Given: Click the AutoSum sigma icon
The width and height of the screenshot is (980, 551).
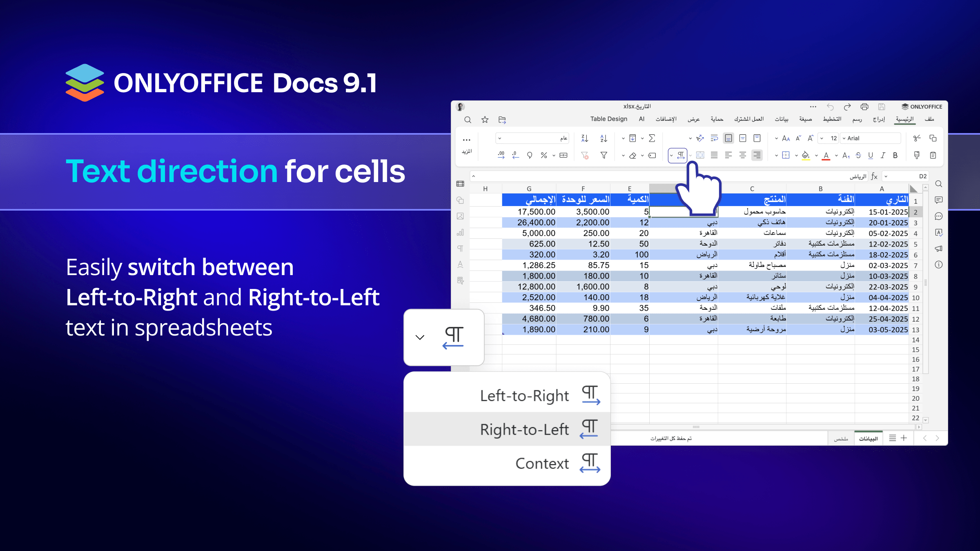Looking at the screenshot, I should tap(652, 138).
